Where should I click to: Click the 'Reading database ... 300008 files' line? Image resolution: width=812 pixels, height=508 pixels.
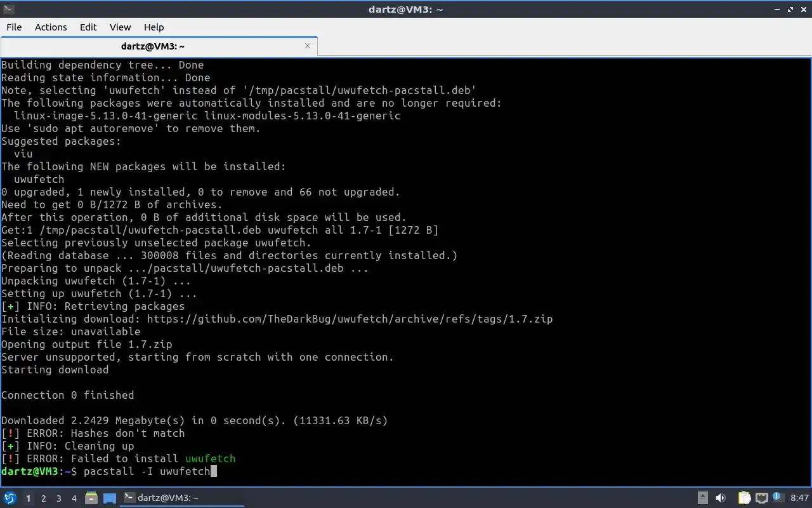(230, 255)
